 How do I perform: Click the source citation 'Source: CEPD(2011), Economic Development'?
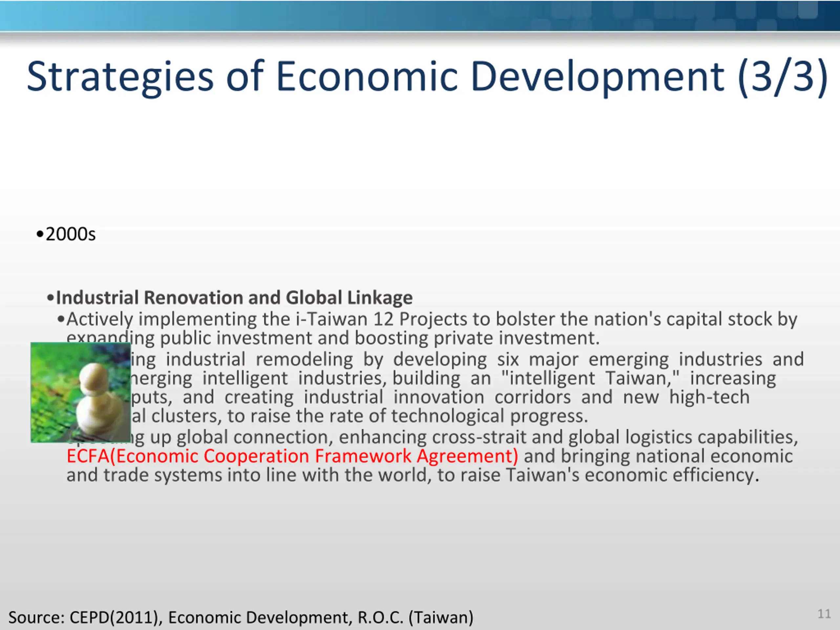(241, 617)
